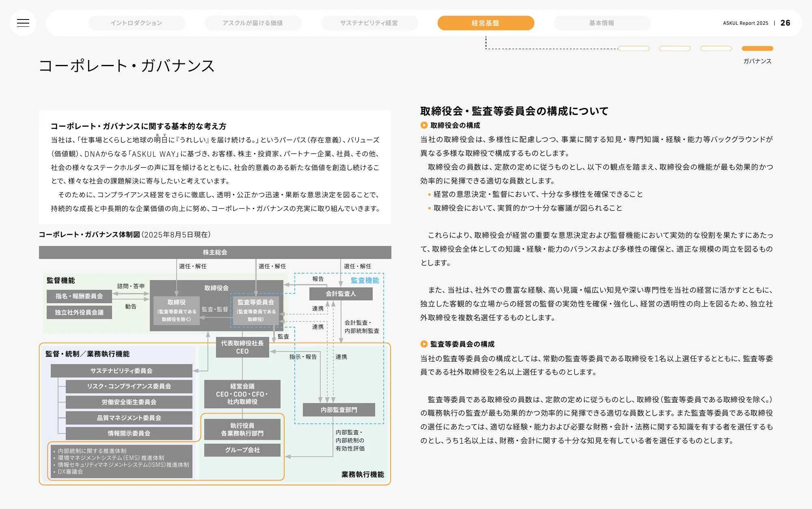Select the third progress pill under 経営基盤
The height and width of the screenshot is (509, 812).
pos(717,48)
